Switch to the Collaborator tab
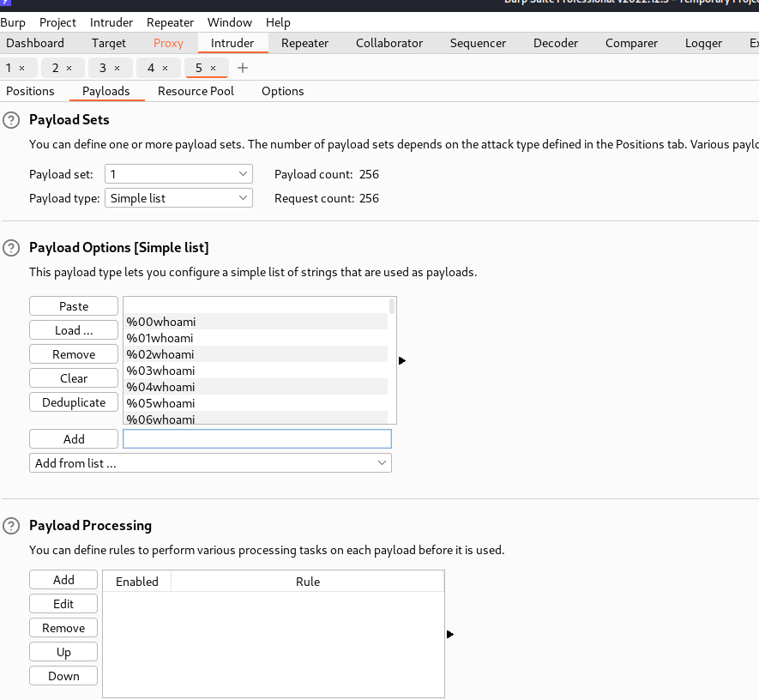Image resolution: width=759 pixels, height=700 pixels. (389, 43)
